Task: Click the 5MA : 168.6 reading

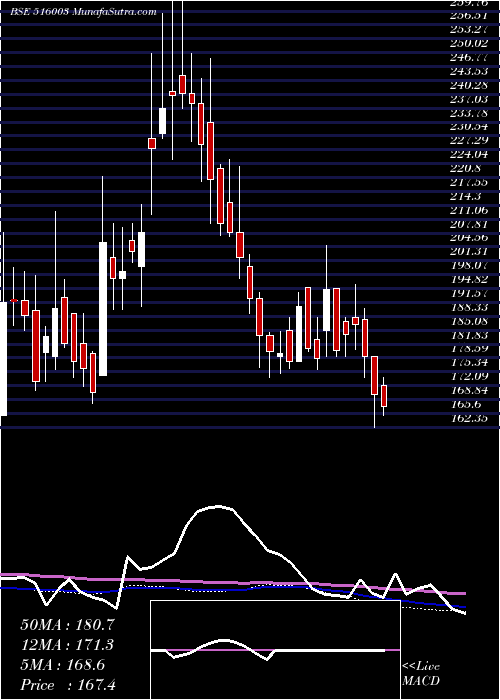Action: tap(62, 665)
